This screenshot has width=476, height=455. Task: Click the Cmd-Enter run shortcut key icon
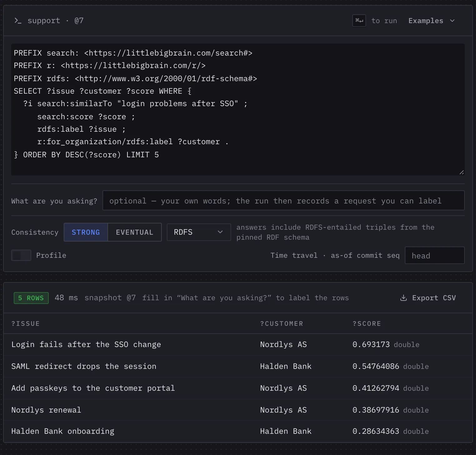[x=359, y=21]
